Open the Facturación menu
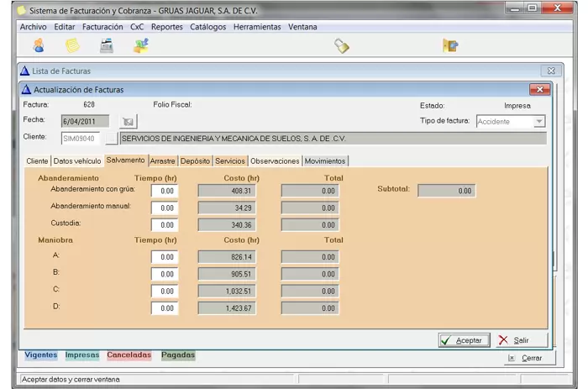Image resolution: width=588 pixels, height=389 pixels. (102, 27)
